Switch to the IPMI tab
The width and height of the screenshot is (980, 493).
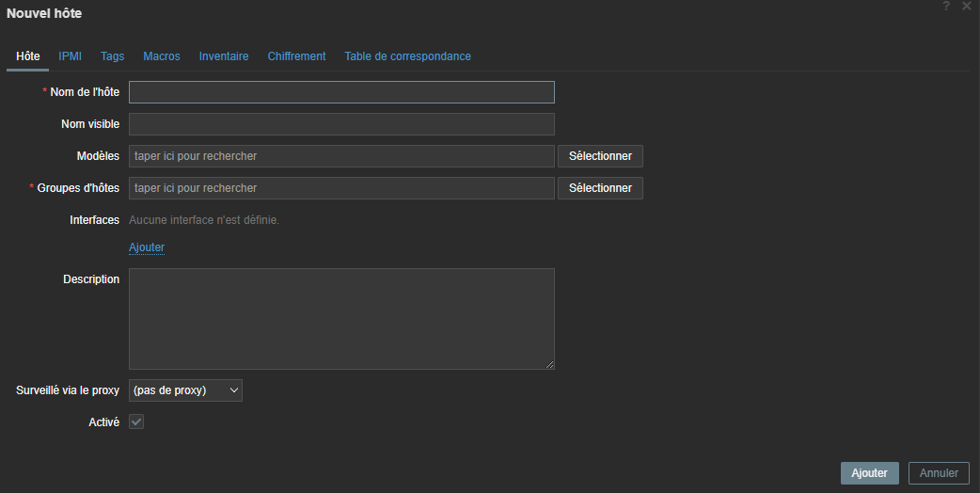tap(71, 56)
